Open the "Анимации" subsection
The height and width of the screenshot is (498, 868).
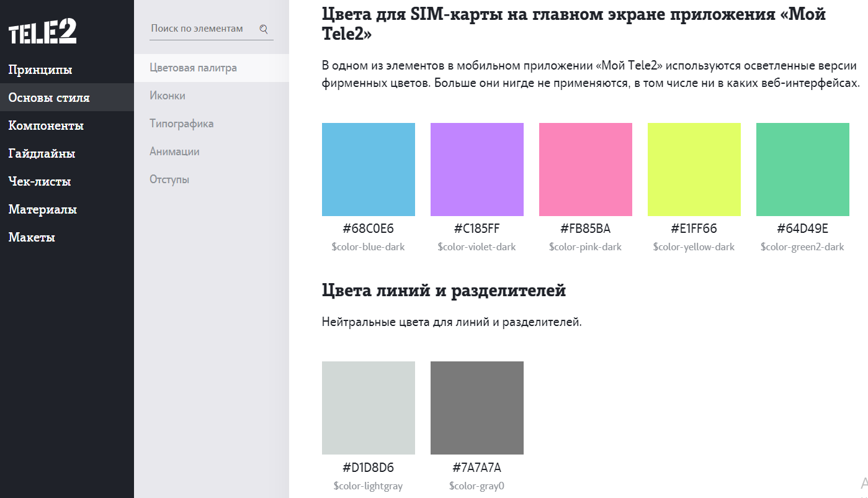click(x=174, y=152)
